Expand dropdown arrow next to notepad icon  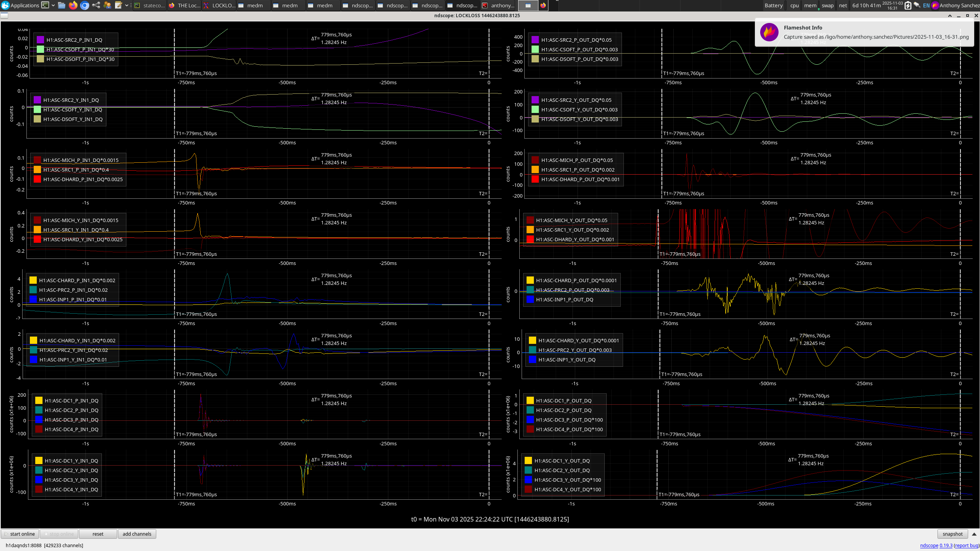point(126,5)
